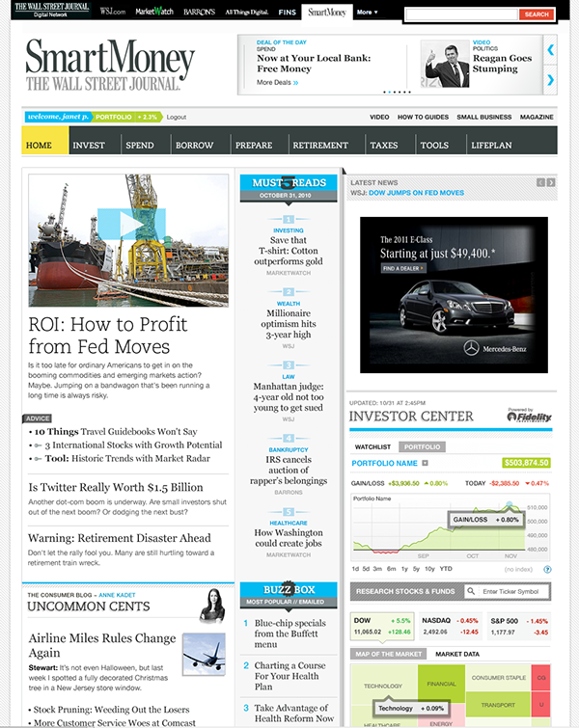
Task: Switch to the Watchlist tab
Action: tap(372, 446)
